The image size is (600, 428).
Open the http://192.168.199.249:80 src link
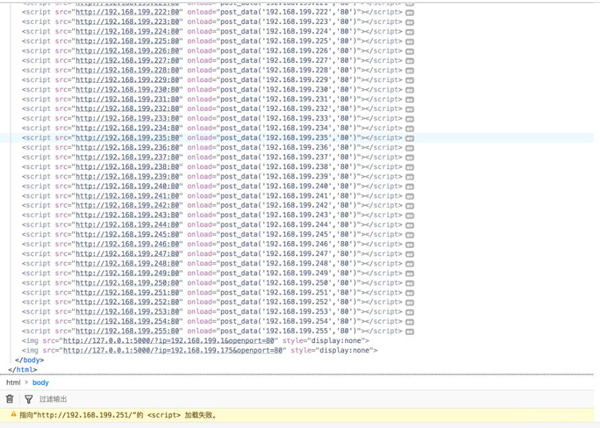tap(127, 273)
